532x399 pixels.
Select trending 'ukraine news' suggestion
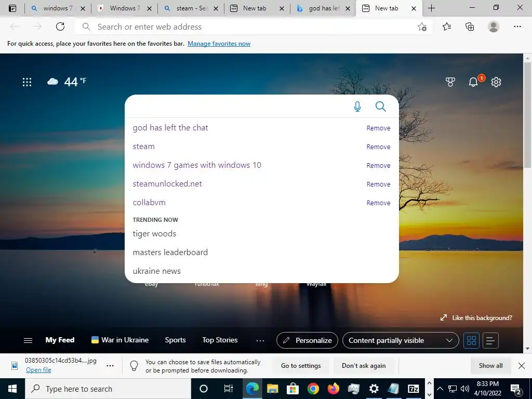[x=156, y=271]
